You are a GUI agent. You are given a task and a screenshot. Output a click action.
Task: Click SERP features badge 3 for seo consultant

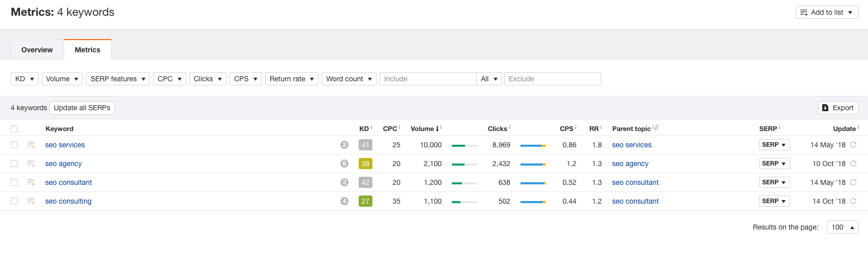click(344, 182)
